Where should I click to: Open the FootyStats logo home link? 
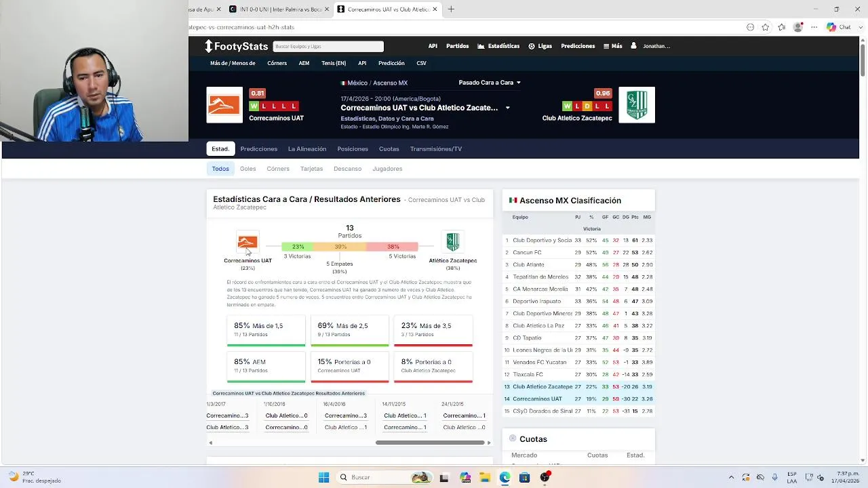(237, 46)
